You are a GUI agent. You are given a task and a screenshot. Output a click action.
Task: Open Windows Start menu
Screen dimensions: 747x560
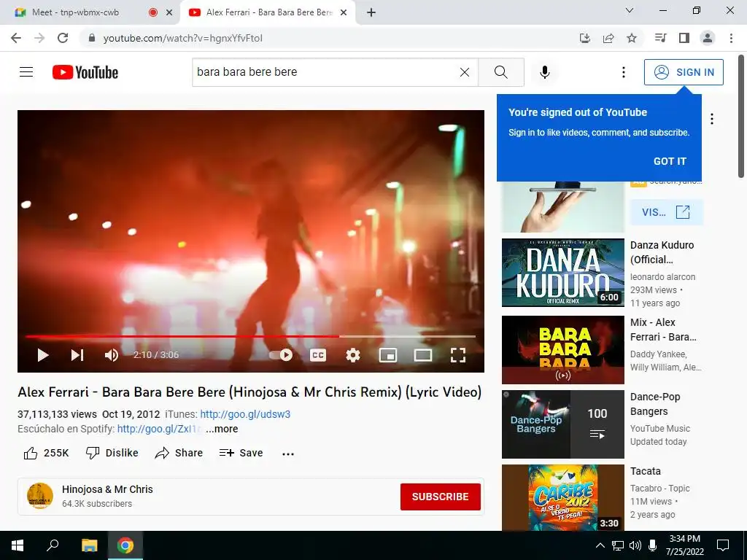[18, 545]
